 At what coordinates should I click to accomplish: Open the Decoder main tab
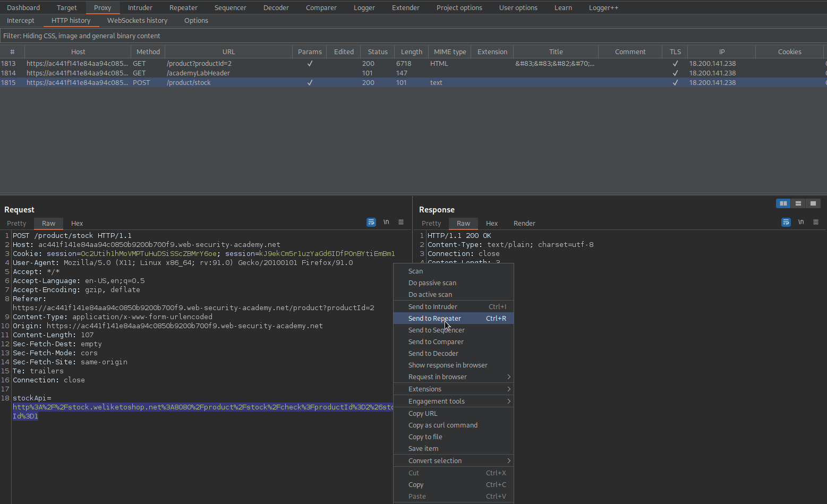pos(276,7)
